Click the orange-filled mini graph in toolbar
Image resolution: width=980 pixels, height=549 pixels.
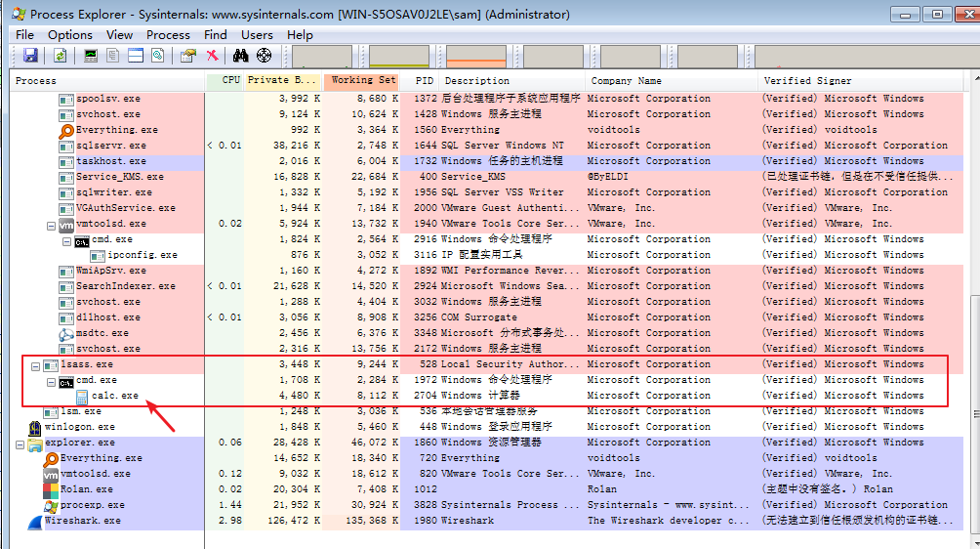coord(475,57)
